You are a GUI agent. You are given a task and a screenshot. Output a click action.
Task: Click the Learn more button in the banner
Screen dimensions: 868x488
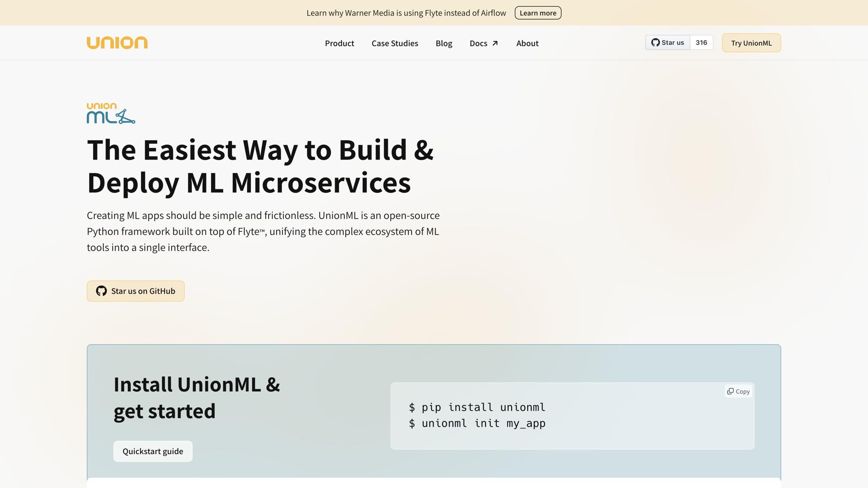538,13
